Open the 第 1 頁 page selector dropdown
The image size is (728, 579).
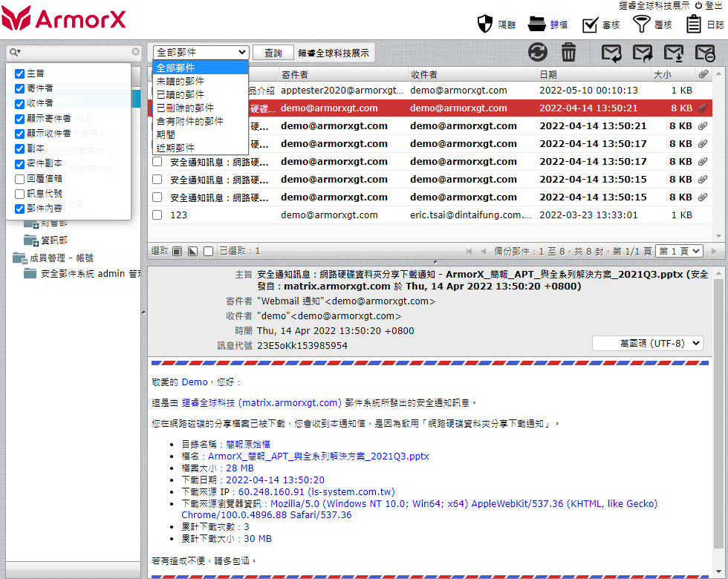click(x=680, y=252)
